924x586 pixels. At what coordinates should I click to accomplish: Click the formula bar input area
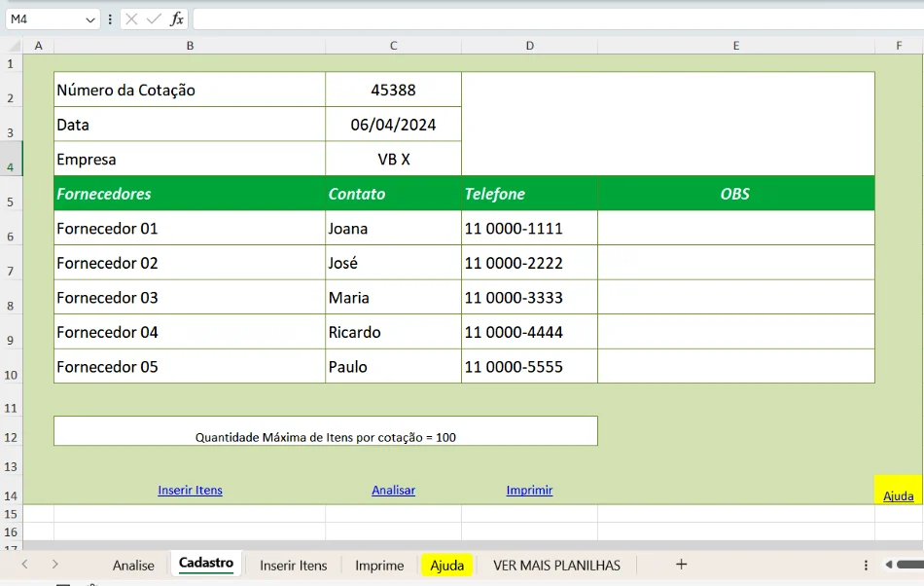point(557,19)
